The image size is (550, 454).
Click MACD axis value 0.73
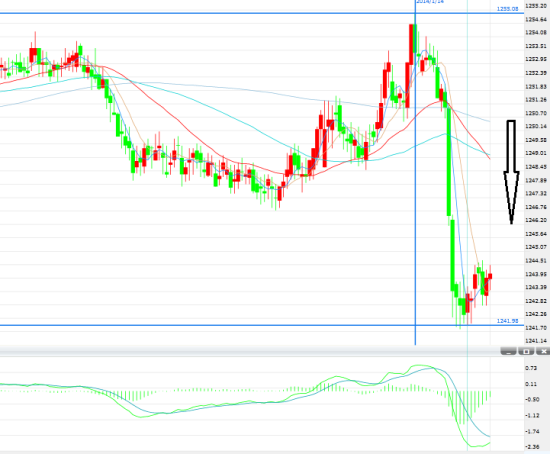(531, 368)
